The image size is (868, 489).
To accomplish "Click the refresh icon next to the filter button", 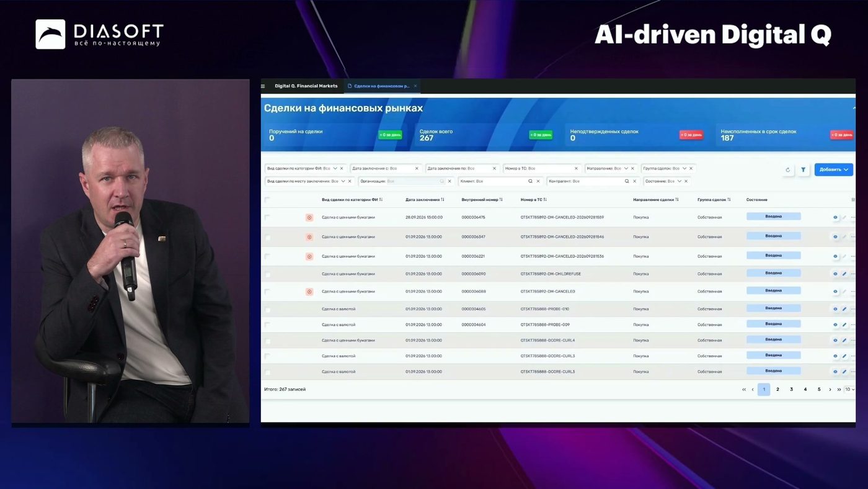I will 788,169.
